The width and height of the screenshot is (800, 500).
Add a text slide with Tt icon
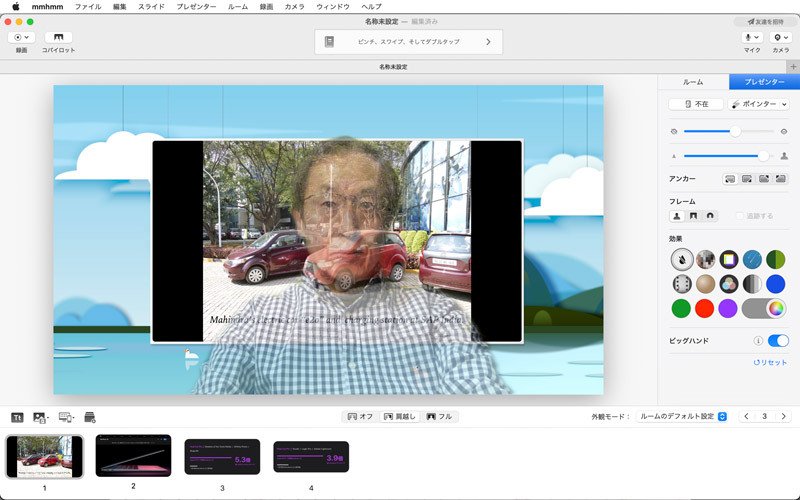click(x=17, y=417)
